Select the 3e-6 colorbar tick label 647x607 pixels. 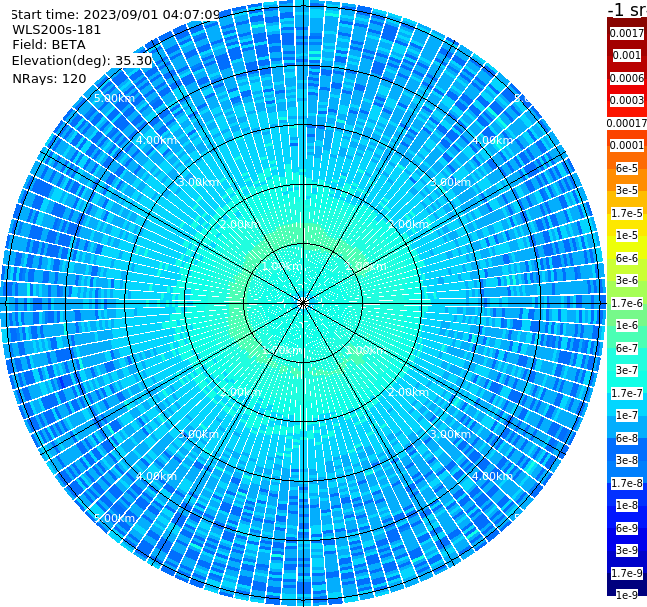point(627,280)
